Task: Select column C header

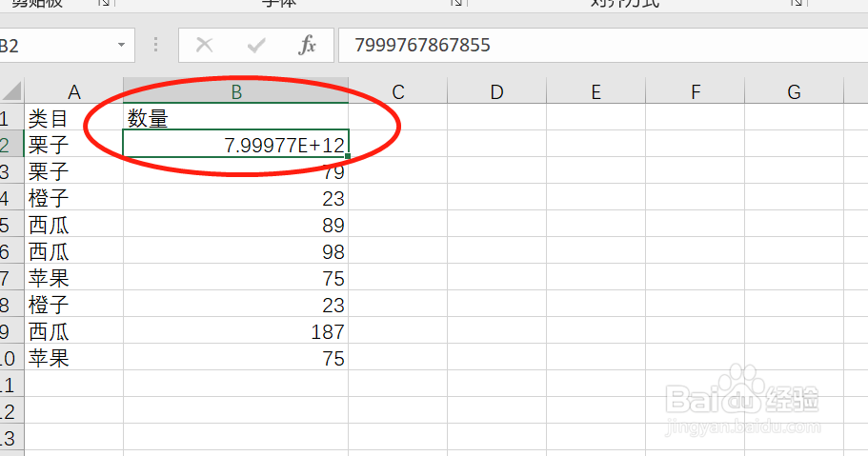Action: tap(398, 91)
